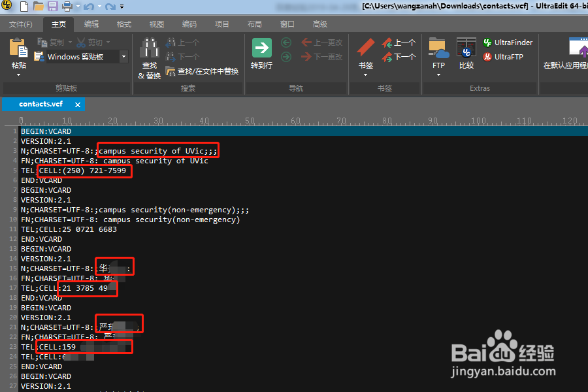Switch to the 主页 ribbon tab

click(x=59, y=24)
